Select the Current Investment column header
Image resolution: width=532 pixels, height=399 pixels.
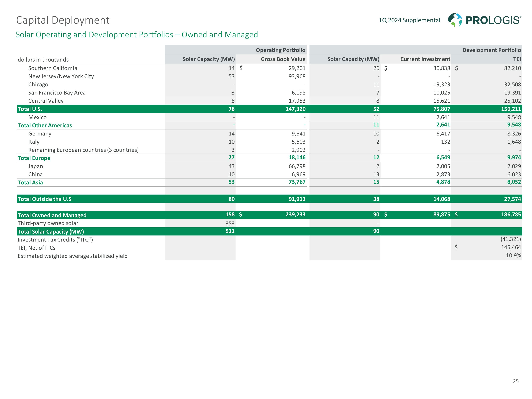(425, 59)
